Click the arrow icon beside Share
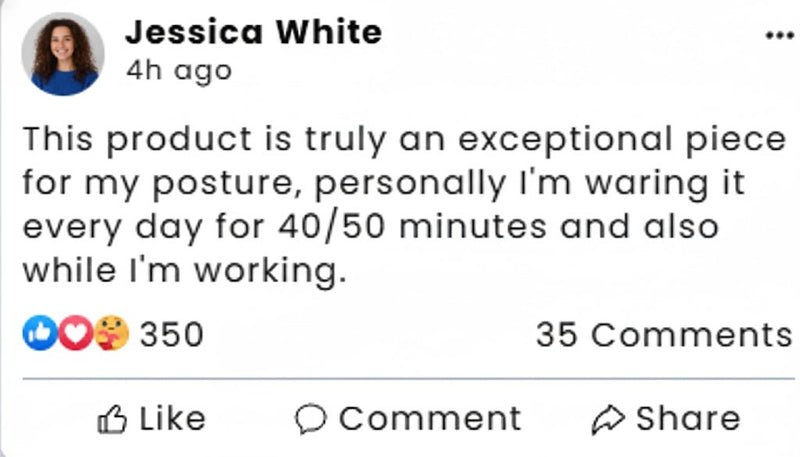The image size is (800, 457). (x=607, y=419)
